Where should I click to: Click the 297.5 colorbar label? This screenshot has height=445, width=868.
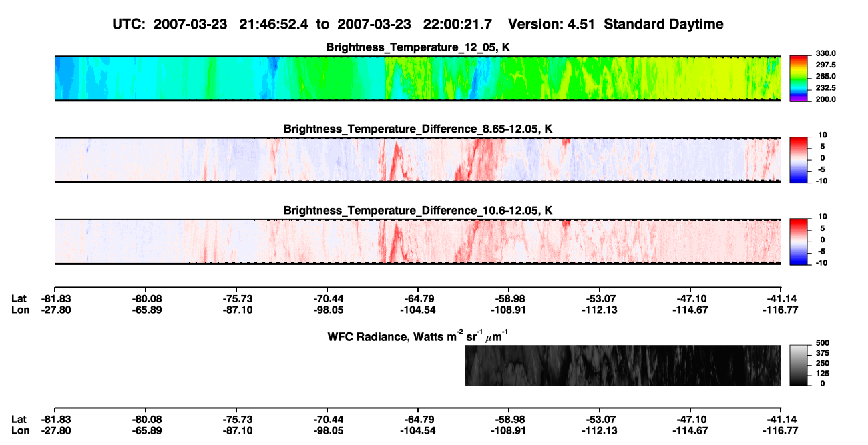point(826,65)
